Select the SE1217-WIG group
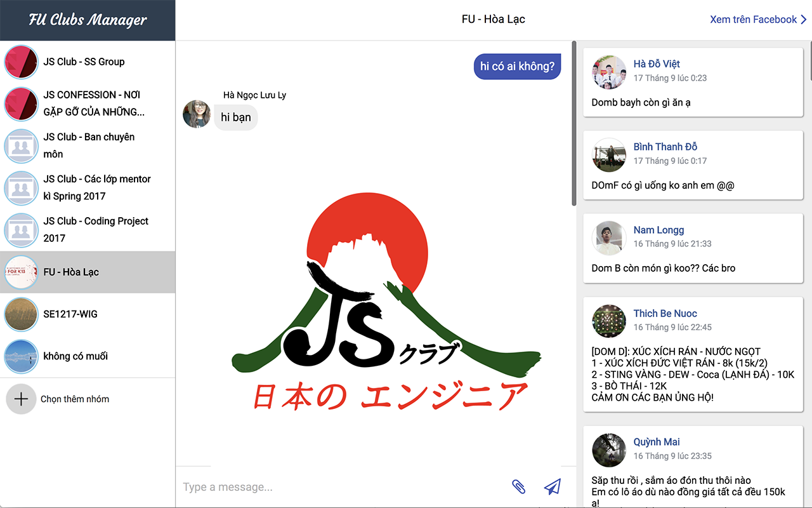The width and height of the screenshot is (812, 508). pos(88,314)
